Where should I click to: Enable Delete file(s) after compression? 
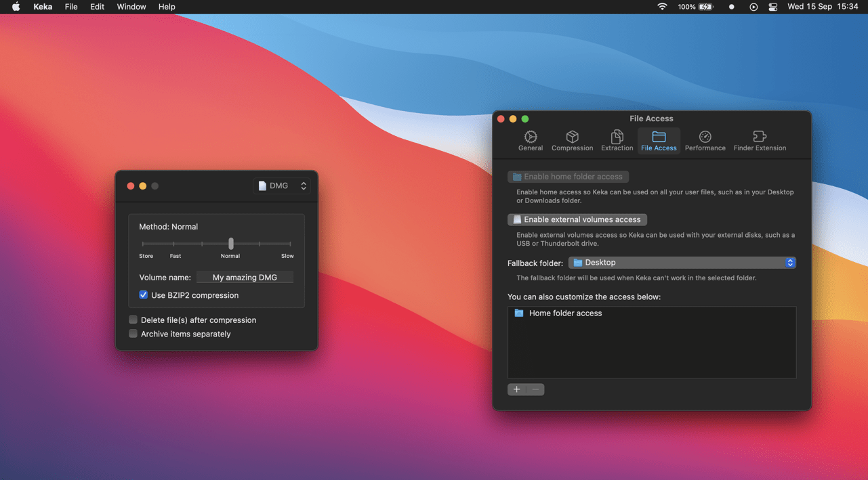pyautogui.click(x=133, y=320)
